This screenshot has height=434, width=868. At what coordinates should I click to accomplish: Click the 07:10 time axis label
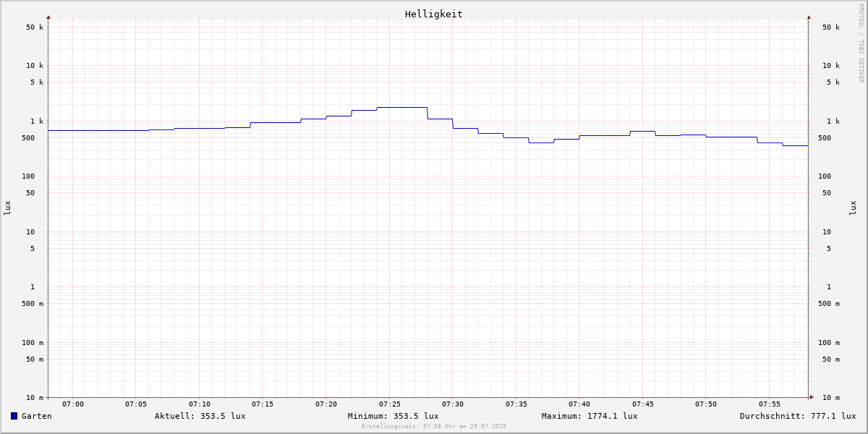(x=200, y=404)
